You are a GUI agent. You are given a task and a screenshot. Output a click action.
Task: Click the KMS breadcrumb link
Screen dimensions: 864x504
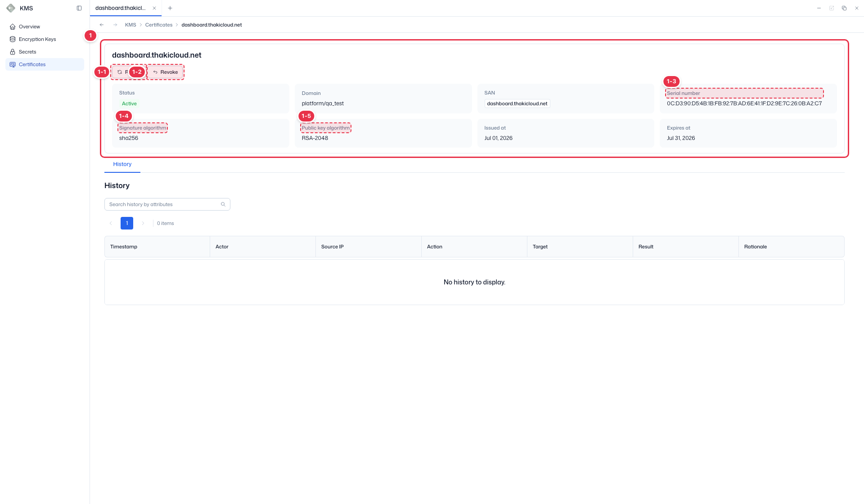130,25
